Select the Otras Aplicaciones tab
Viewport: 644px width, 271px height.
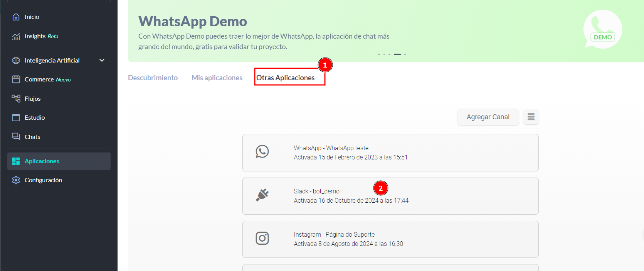coord(286,78)
